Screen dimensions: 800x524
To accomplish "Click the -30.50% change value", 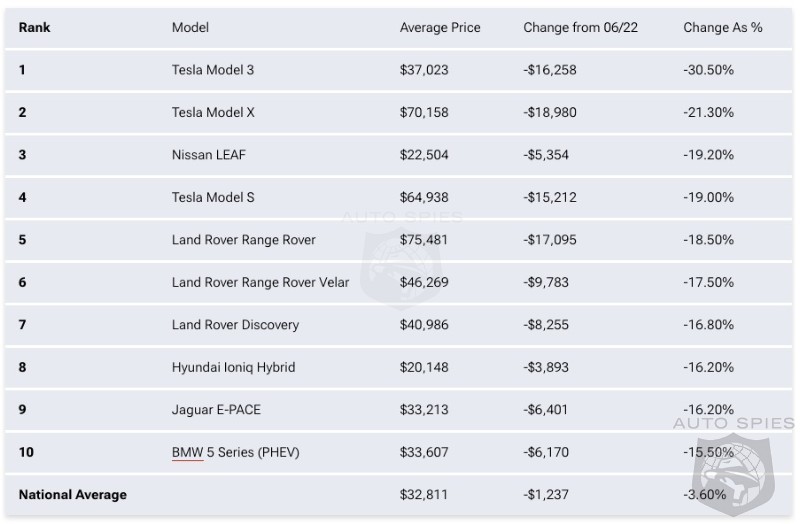I will point(708,70).
